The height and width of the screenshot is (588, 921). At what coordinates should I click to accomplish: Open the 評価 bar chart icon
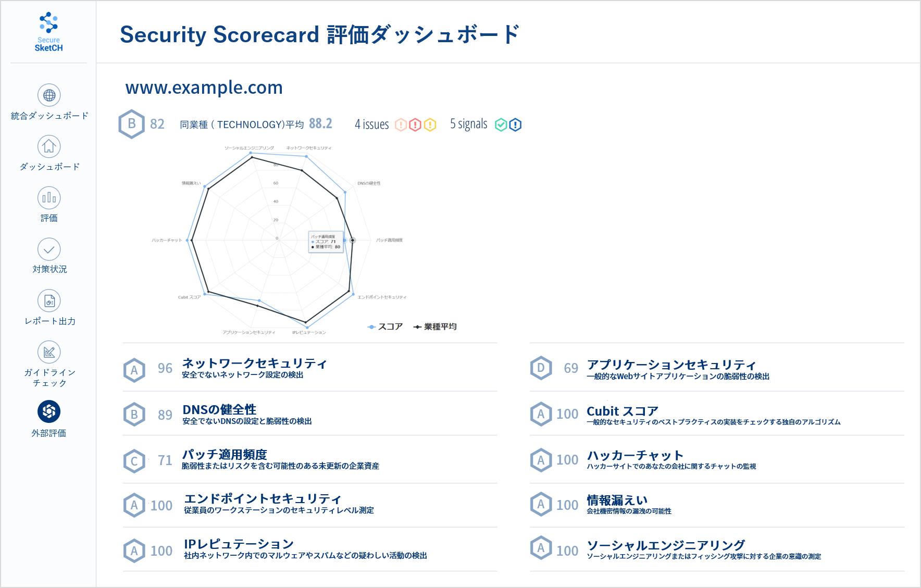click(49, 198)
